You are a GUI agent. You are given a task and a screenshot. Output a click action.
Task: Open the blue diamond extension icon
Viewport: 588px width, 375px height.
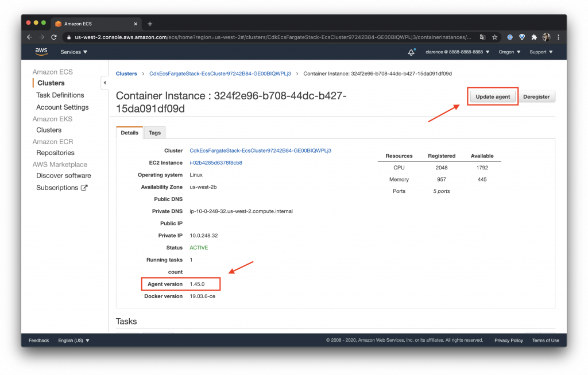521,37
